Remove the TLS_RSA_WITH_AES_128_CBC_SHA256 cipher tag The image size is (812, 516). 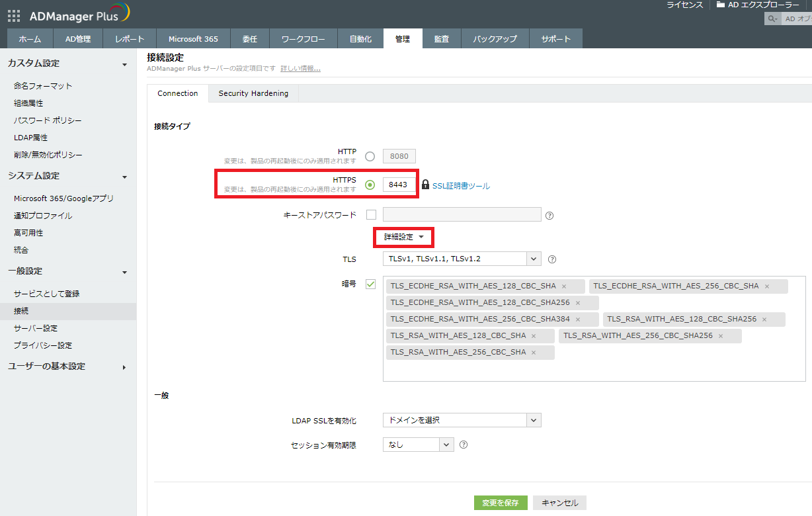click(764, 320)
